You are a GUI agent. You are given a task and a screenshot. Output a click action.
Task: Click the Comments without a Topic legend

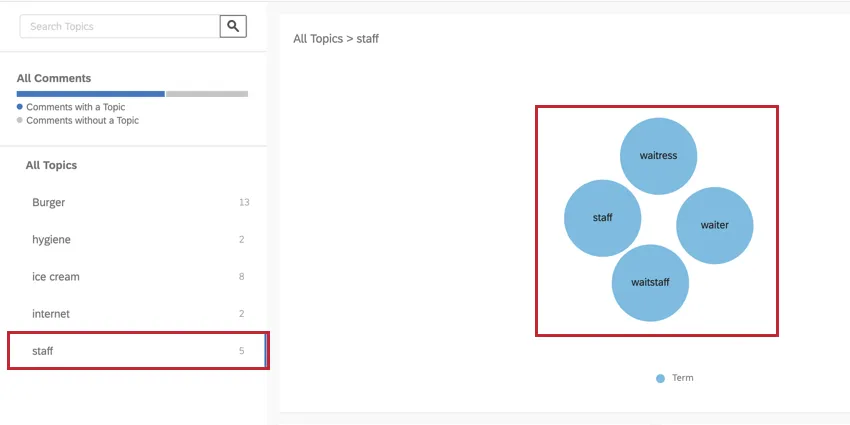(x=82, y=121)
